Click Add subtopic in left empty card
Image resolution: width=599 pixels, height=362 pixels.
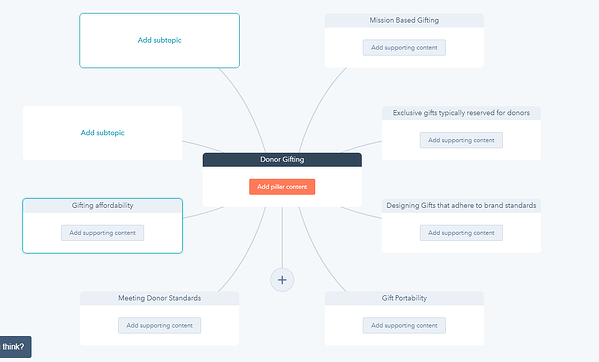pos(102,133)
